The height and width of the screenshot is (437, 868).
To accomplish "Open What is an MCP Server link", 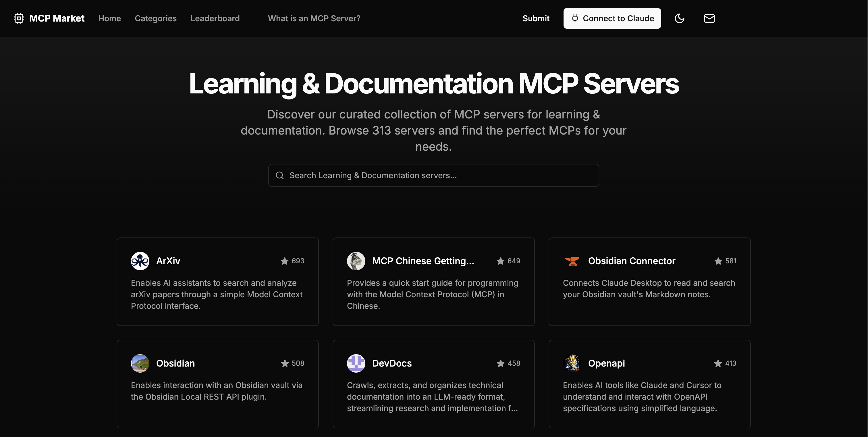I will click(x=314, y=18).
